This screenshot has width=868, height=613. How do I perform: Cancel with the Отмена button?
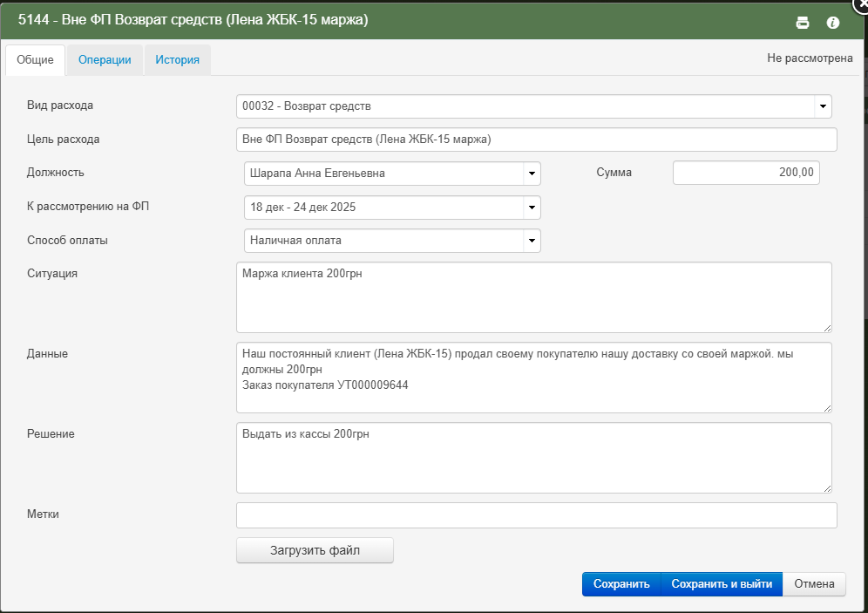point(814,584)
